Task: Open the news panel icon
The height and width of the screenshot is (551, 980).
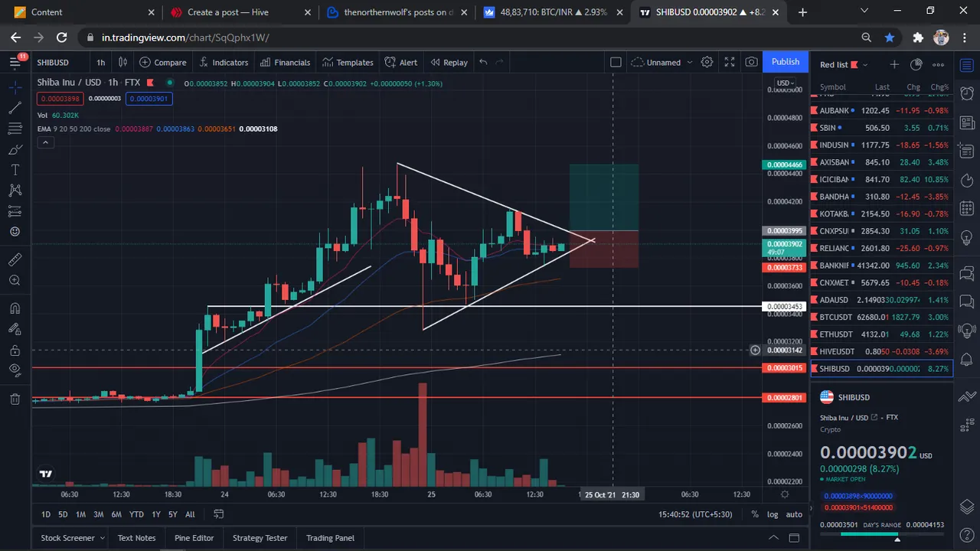Action: pyautogui.click(x=967, y=122)
